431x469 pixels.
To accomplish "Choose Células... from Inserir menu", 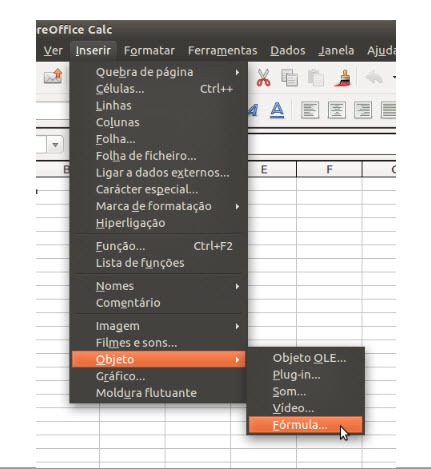I will click(x=158, y=89).
